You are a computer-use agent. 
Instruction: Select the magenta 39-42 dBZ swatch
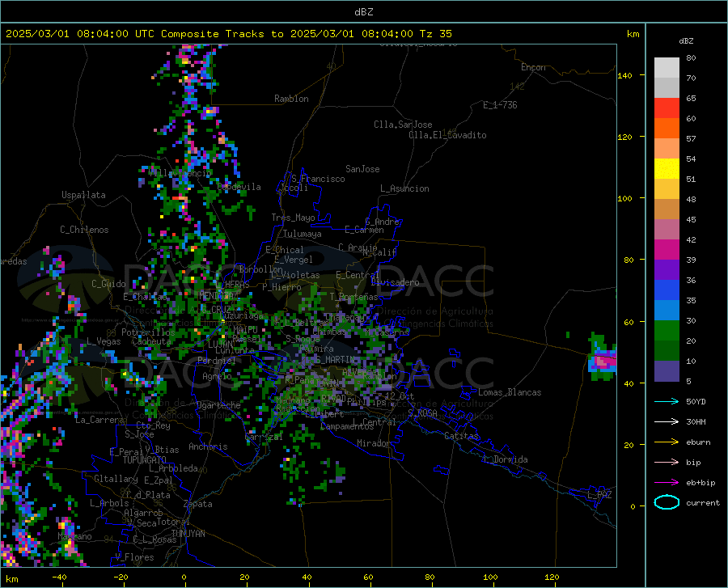[x=667, y=250]
